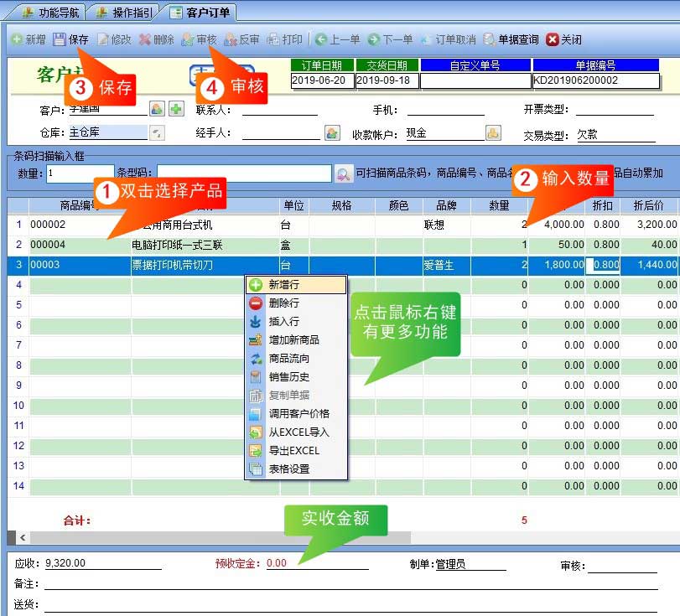Click the customer lookup icon beside 客户
Screen dimensions: 680x616
(157, 108)
